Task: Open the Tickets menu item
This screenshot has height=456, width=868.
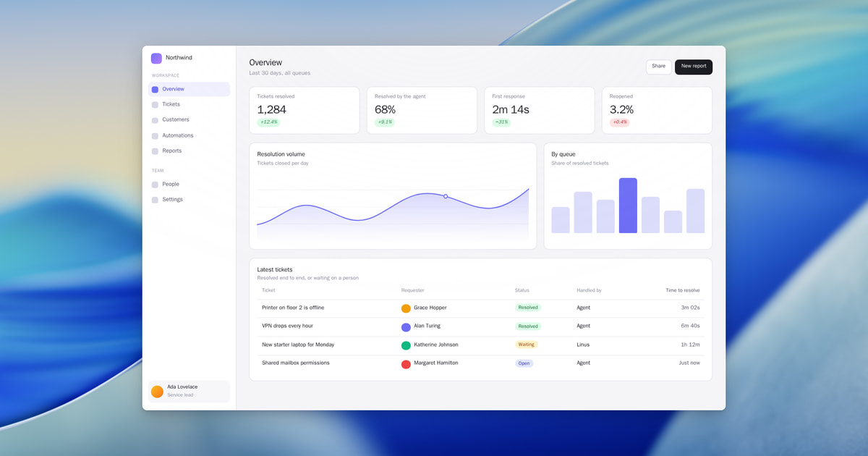Action: pos(189,104)
